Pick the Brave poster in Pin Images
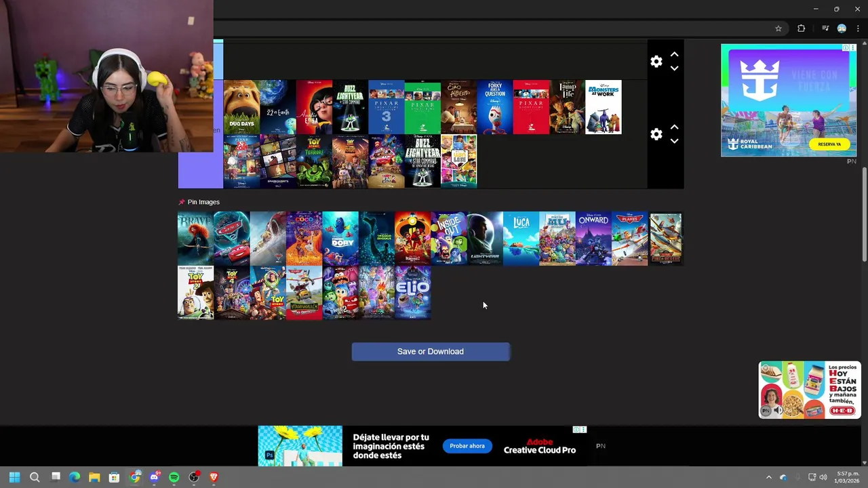The height and width of the screenshot is (488, 868). click(x=195, y=239)
